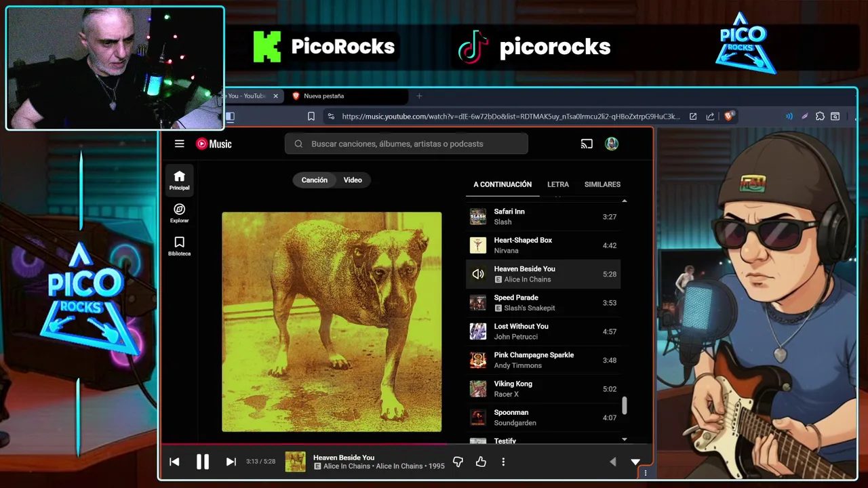The width and height of the screenshot is (868, 488).
Task: Click Lost Without You album thumbnail
Action: tap(478, 331)
